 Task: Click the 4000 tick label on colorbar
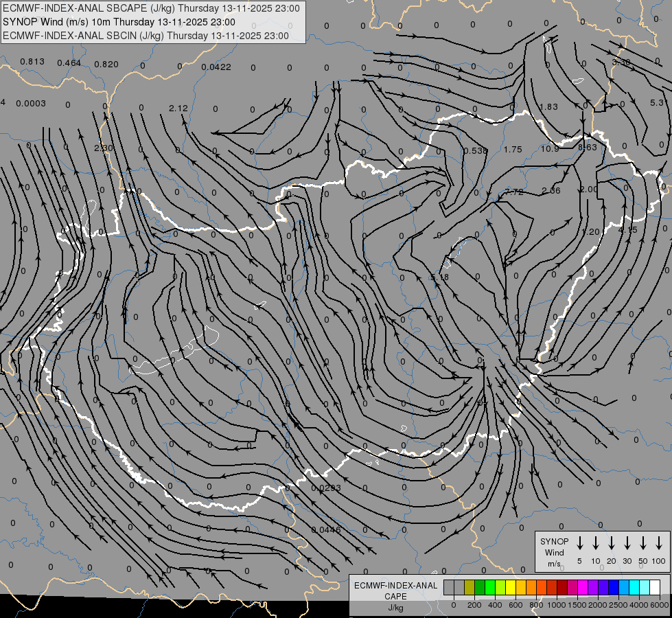[x=638, y=605]
